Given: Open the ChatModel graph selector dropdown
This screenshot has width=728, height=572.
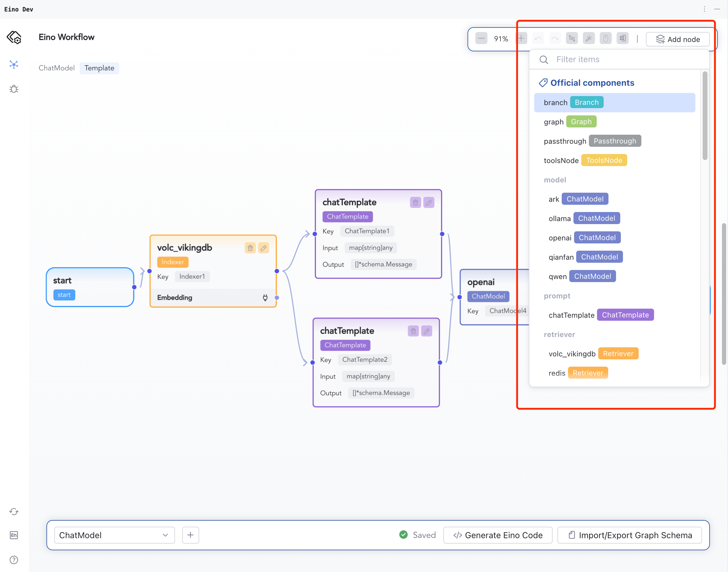Looking at the screenshot, I should tap(114, 535).
